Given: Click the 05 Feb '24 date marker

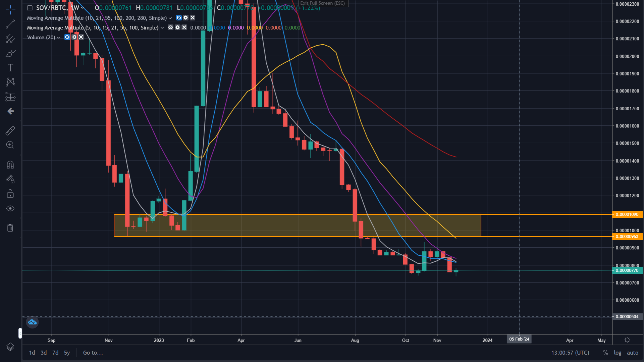Looking at the screenshot, I should point(519,339).
